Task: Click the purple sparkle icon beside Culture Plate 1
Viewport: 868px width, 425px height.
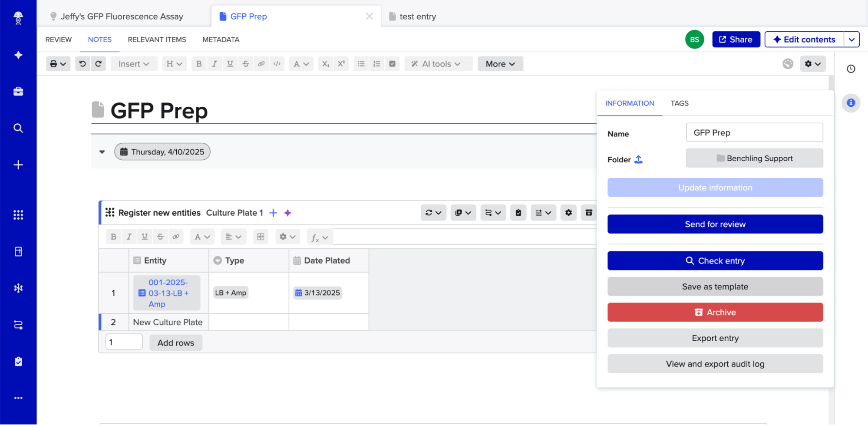Action: pos(287,213)
